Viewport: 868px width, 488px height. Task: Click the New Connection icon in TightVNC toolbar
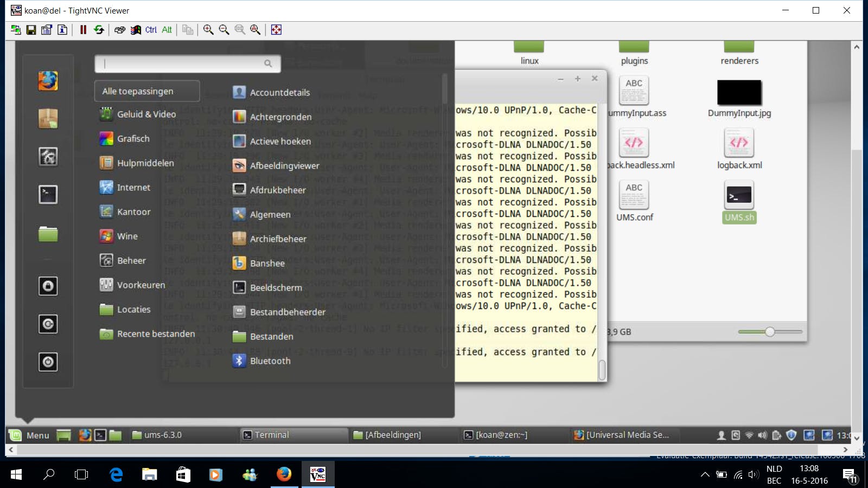tap(16, 30)
